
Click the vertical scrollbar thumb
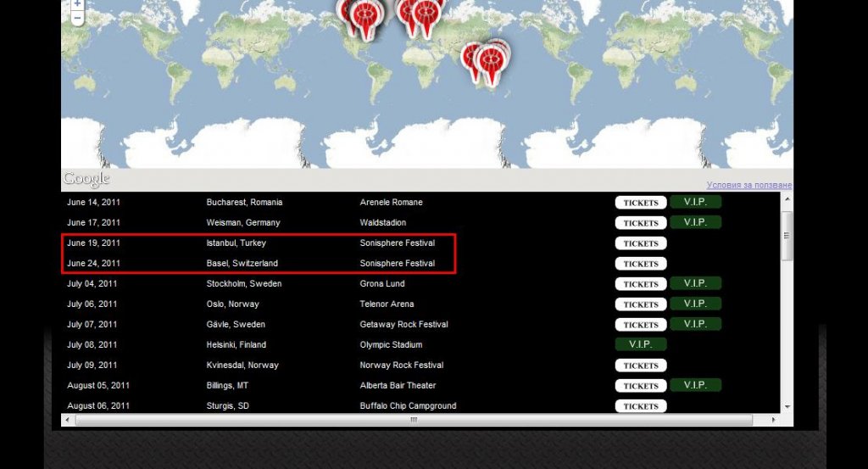point(787,236)
